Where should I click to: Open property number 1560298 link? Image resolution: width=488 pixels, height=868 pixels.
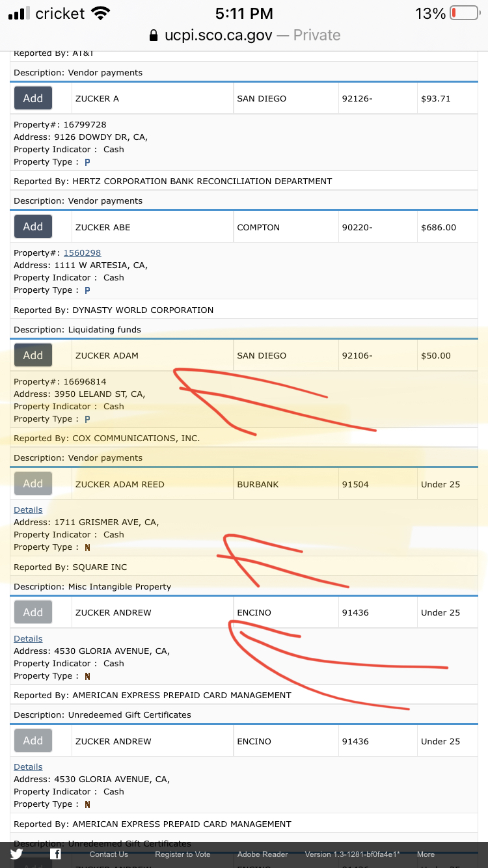click(x=82, y=252)
